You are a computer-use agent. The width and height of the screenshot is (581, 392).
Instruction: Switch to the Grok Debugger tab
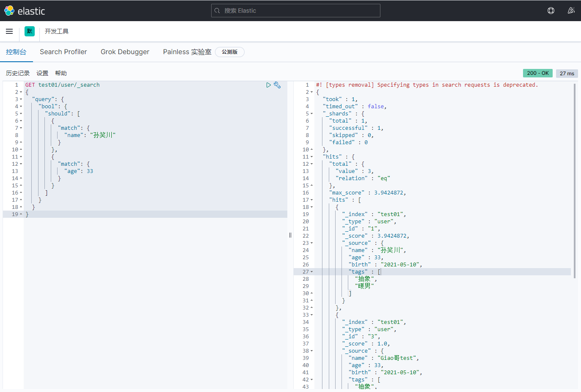click(125, 52)
